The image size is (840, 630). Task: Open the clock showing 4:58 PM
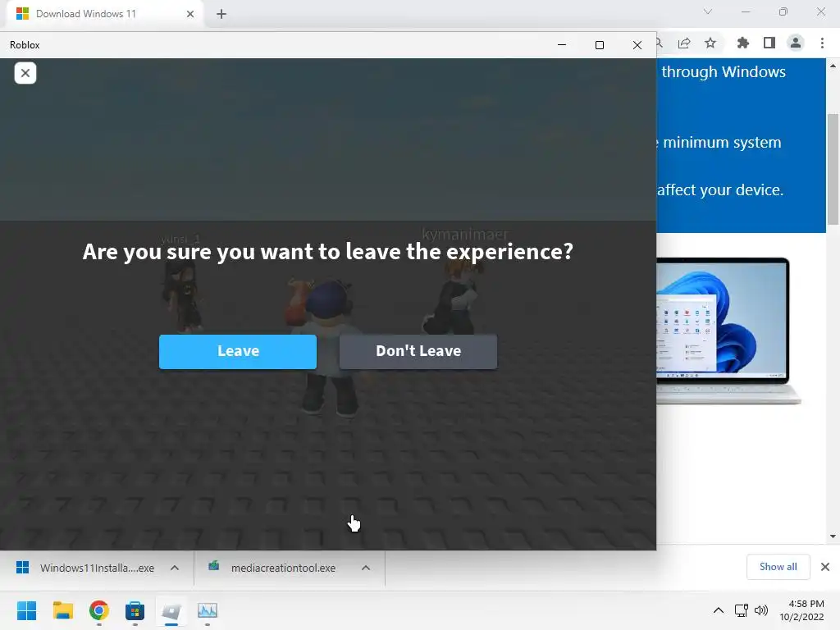[801, 610]
